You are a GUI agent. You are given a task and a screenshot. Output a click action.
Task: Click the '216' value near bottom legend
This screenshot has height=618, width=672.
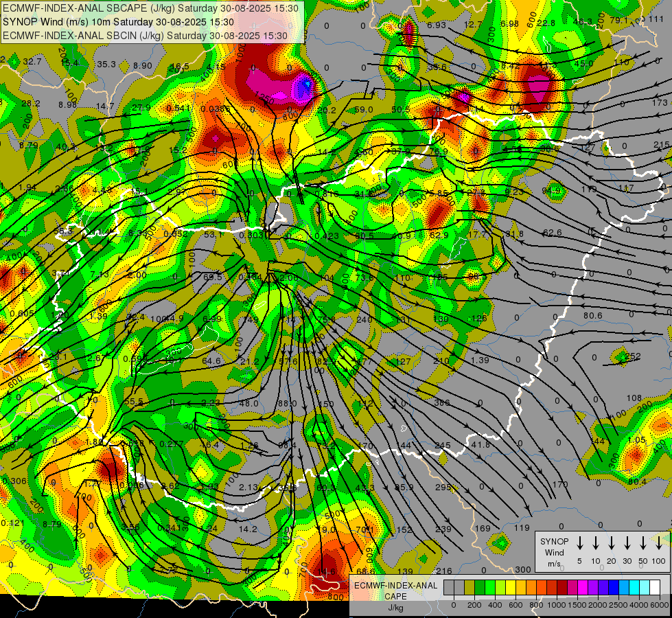(x=443, y=571)
